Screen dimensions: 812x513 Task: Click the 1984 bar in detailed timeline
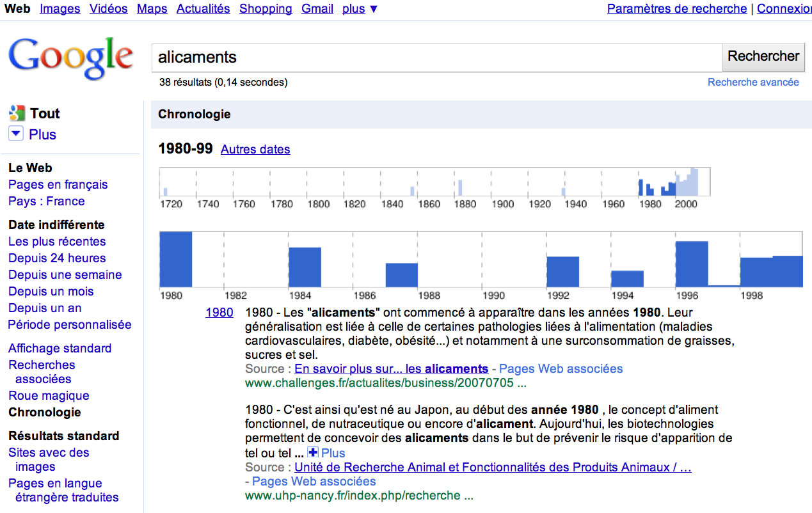click(x=305, y=267)
